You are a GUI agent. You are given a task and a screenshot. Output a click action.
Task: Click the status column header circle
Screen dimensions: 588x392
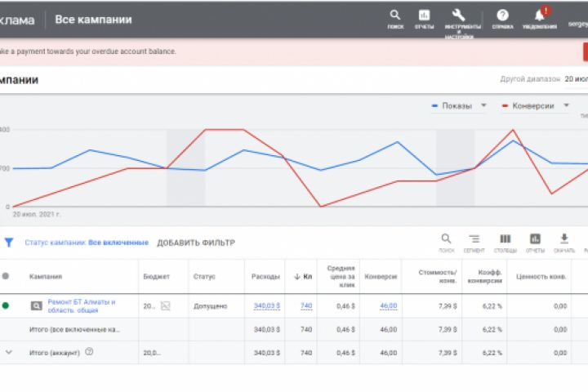click(x=7, y=276)
